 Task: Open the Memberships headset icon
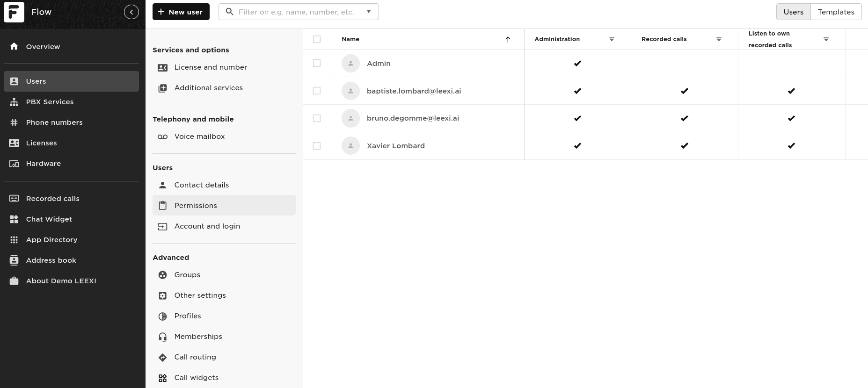pos(162,337)
